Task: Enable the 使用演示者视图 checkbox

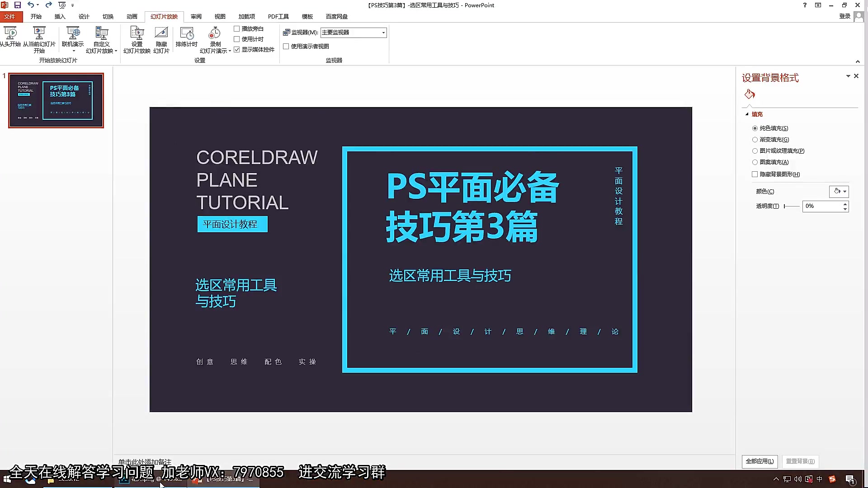Action: pyautogui.click(x=286, y=46)
